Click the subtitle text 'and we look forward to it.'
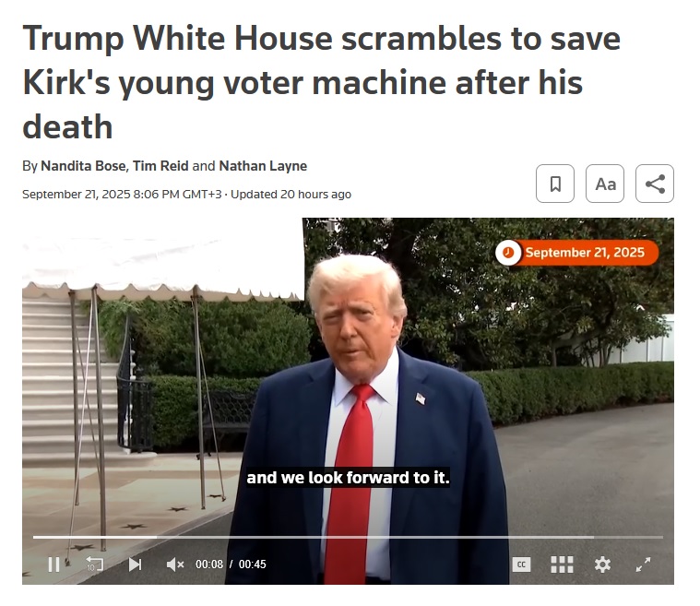The image size is (700, 606). [x=348, y=478]
